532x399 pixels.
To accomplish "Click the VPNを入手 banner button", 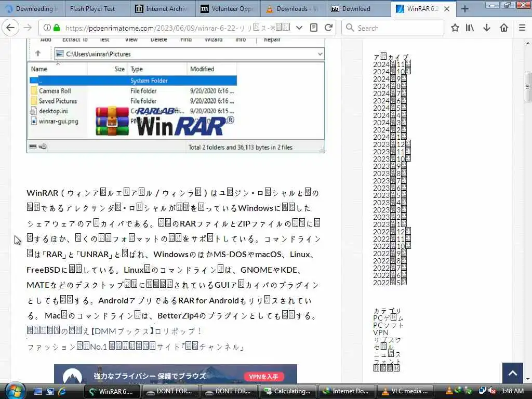I will point(264,377).
